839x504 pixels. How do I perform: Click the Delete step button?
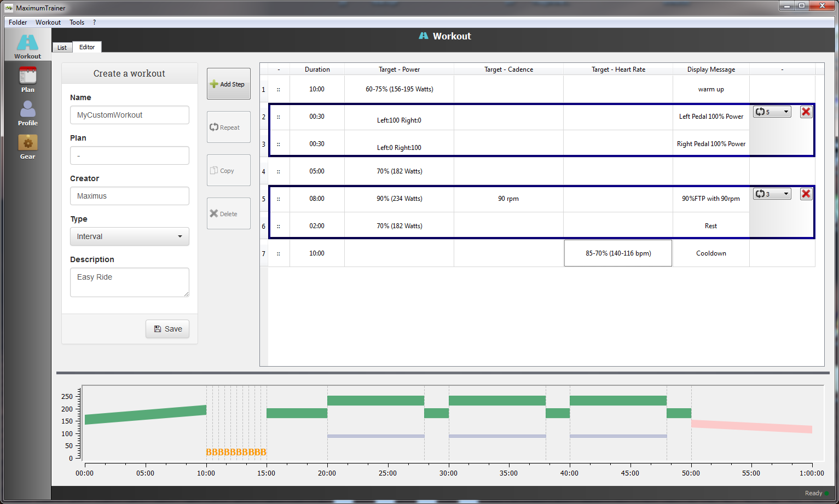pyautogui.click(x=228, y=214)
